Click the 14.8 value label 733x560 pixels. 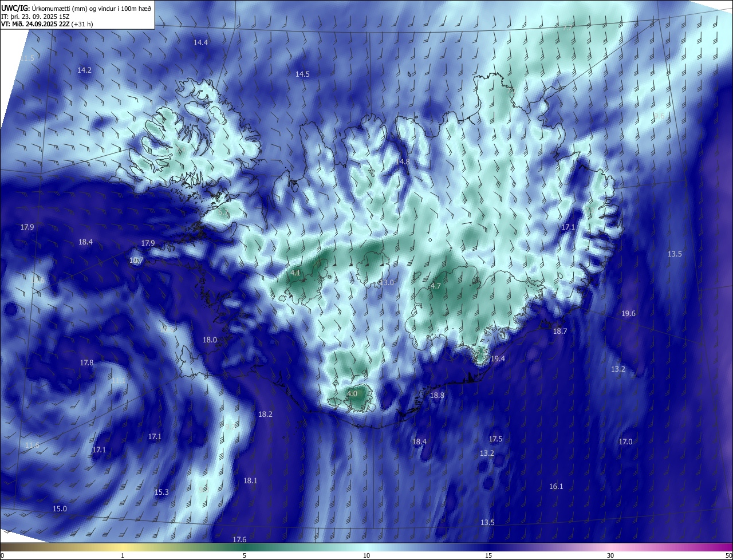[403, 162]
